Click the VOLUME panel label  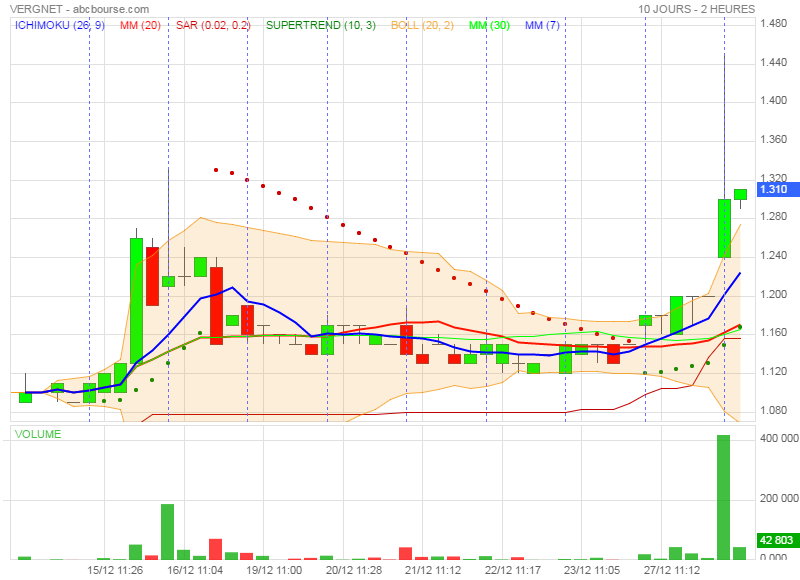pyautogui.click(x=38, y=434)
